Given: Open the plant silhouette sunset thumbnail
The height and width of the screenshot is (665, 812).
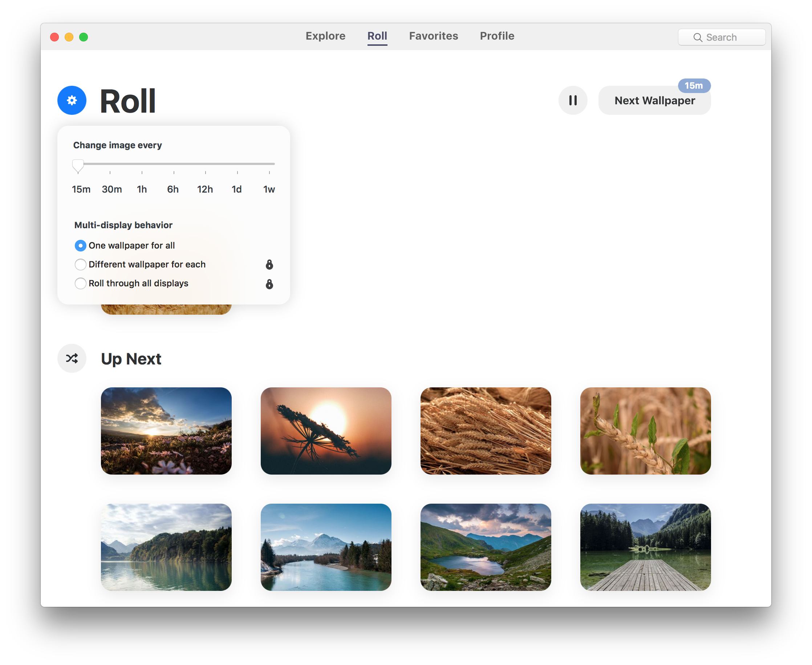Looking at the screenshot, I should point(326,431).
